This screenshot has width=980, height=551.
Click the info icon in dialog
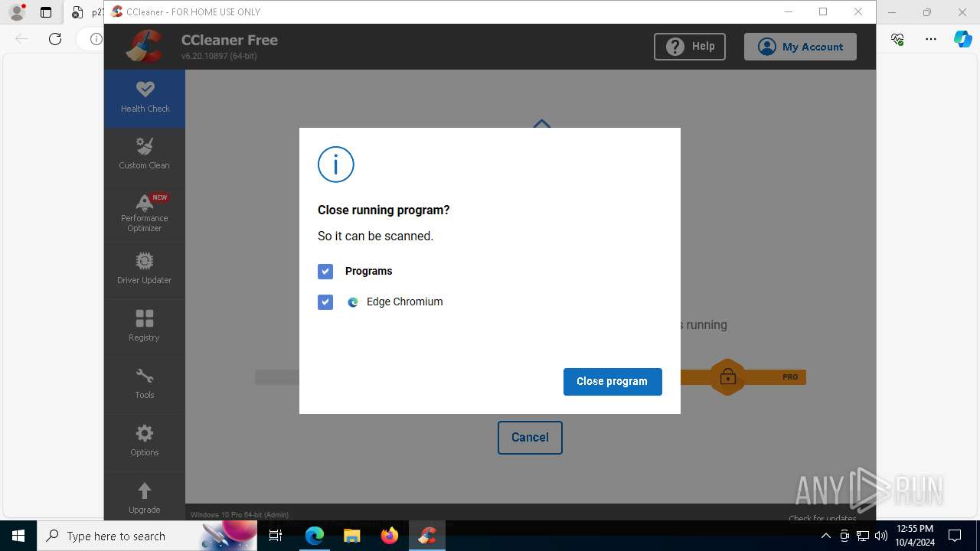[x=336, y=165]
